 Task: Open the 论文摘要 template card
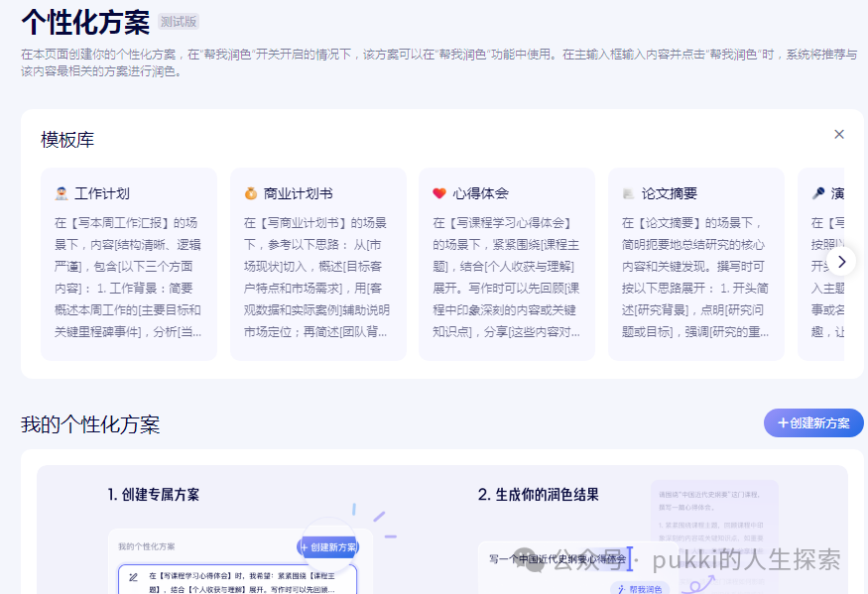click(695, 264)
